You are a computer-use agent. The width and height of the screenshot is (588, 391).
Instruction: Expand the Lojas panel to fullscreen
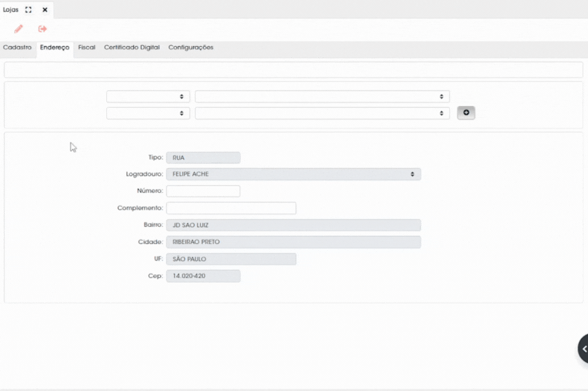pyautogui.click(x=28, y=10)
